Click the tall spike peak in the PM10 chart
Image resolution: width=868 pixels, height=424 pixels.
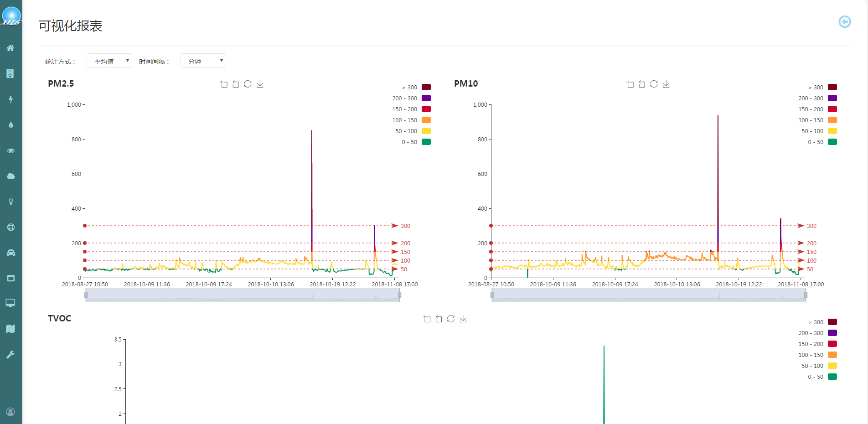click(718, 116)
